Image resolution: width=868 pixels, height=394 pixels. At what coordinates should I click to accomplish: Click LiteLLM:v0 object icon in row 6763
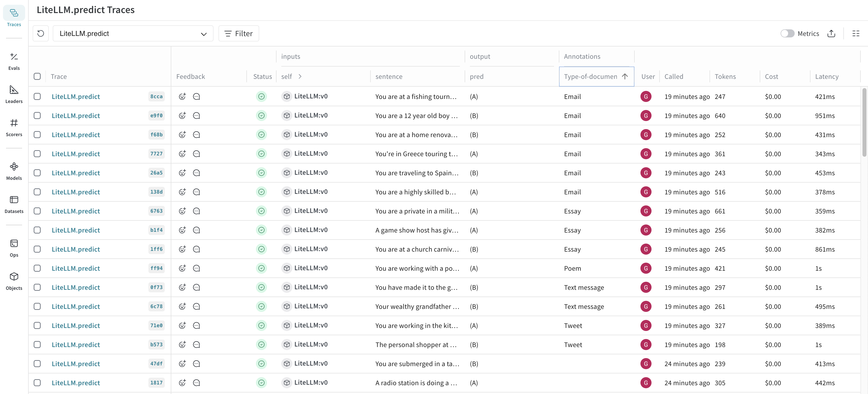tap(286, 211)
